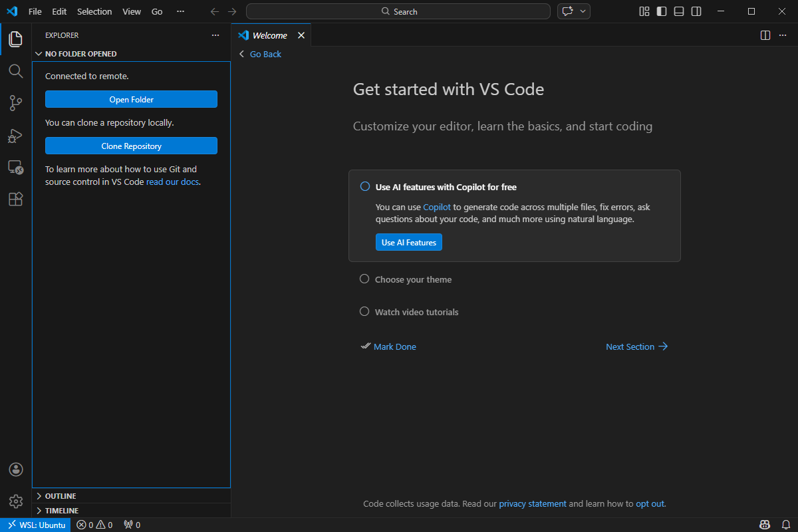Open the Search view in activity bar

point(16,71)
